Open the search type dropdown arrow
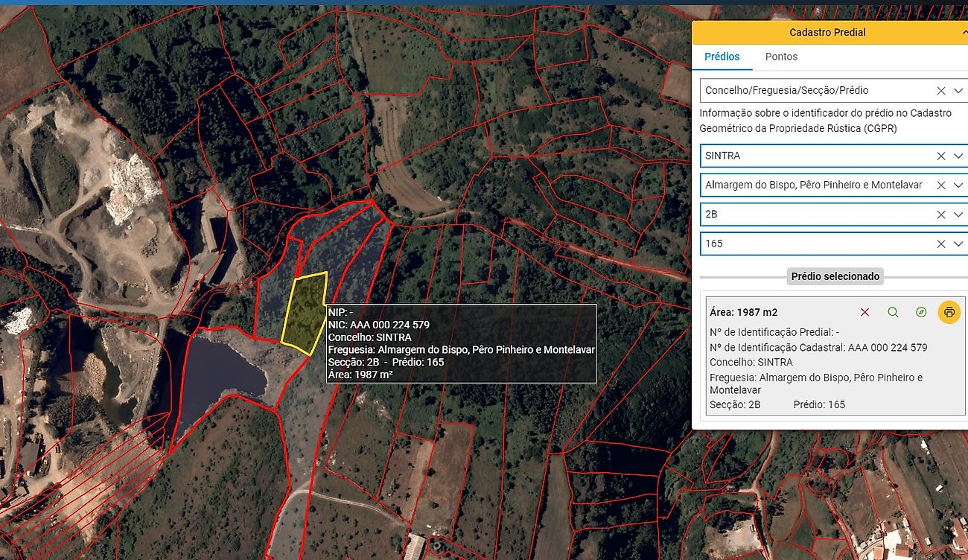The image size is (968, 560). [x=958, y=91]
